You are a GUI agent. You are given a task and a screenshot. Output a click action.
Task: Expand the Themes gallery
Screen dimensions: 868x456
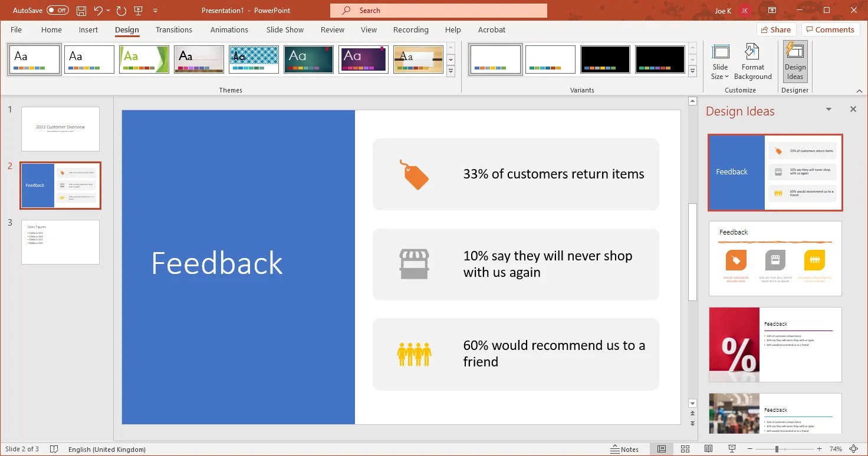click(x=451, y=71)
